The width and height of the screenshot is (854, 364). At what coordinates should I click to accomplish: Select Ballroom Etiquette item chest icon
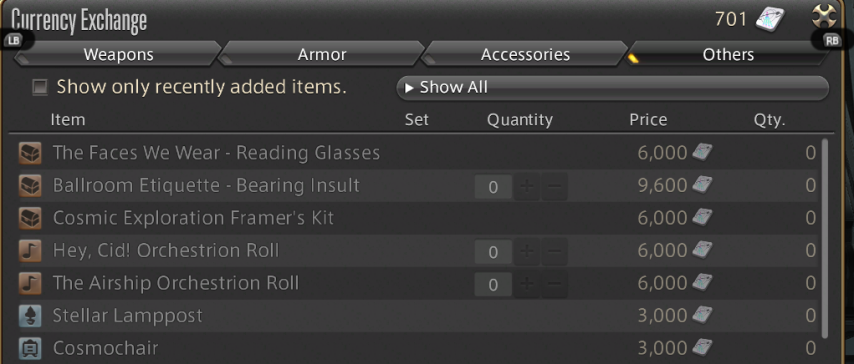coord(29,186)
